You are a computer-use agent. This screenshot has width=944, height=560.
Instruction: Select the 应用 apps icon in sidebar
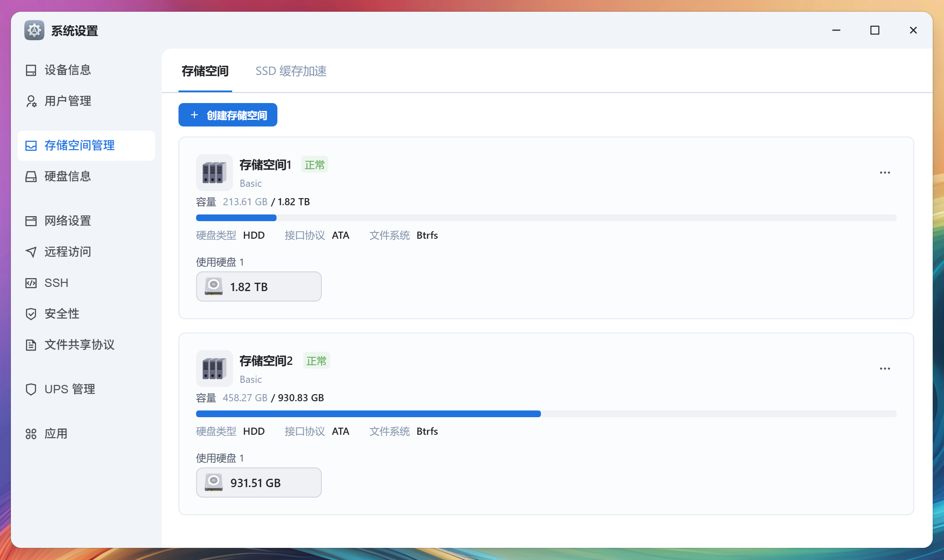tap(31, 434)
